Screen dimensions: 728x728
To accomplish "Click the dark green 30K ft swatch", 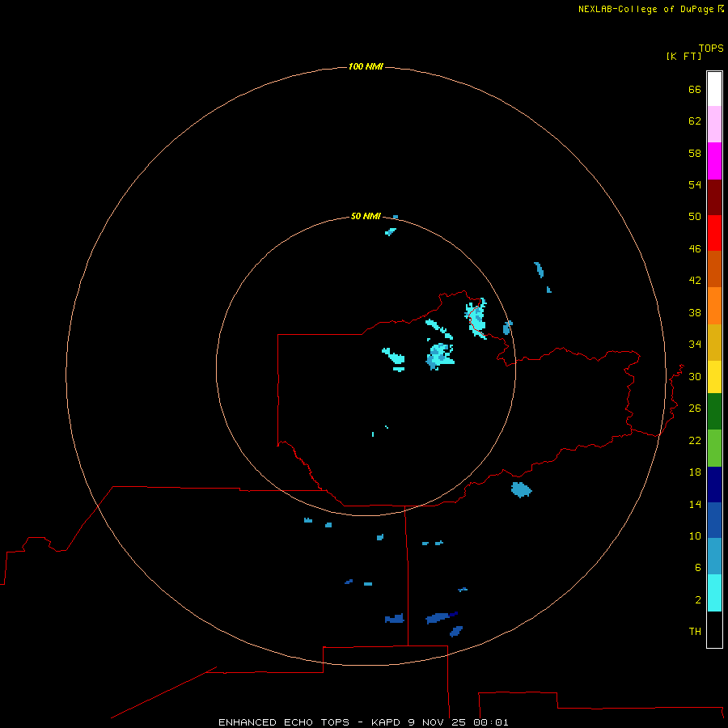I will 714,412.
